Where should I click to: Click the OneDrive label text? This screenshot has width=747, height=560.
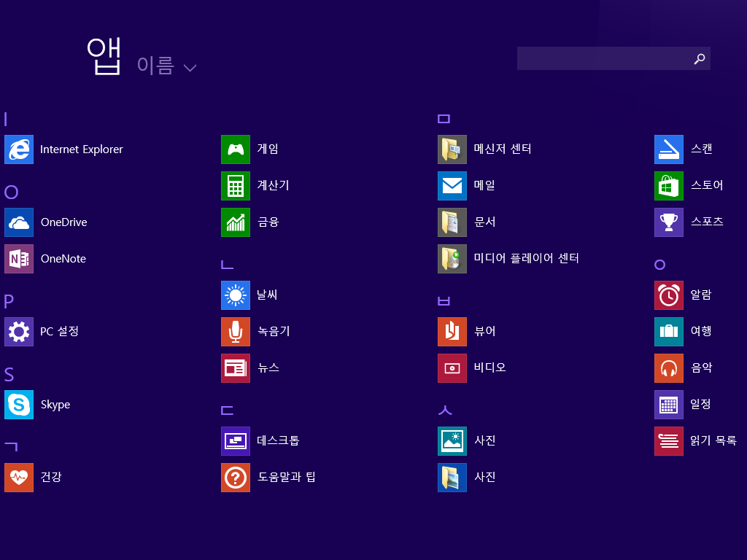click(x=64, y=222)
